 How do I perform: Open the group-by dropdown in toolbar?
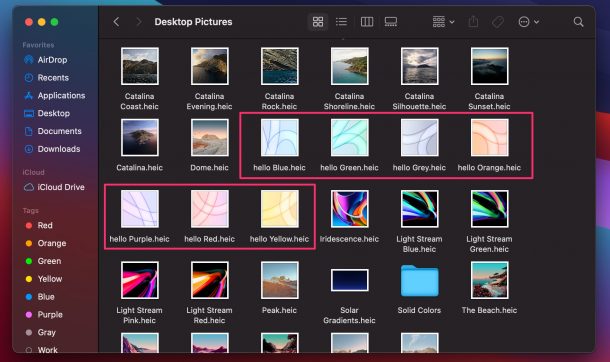pos(443,22)
